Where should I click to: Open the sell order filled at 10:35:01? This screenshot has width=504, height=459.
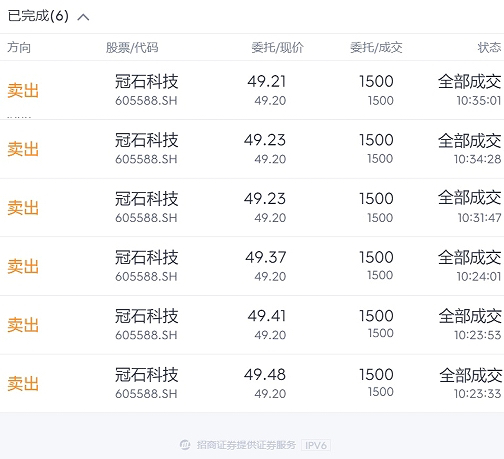pyautogui.click(x=252, y=90)
